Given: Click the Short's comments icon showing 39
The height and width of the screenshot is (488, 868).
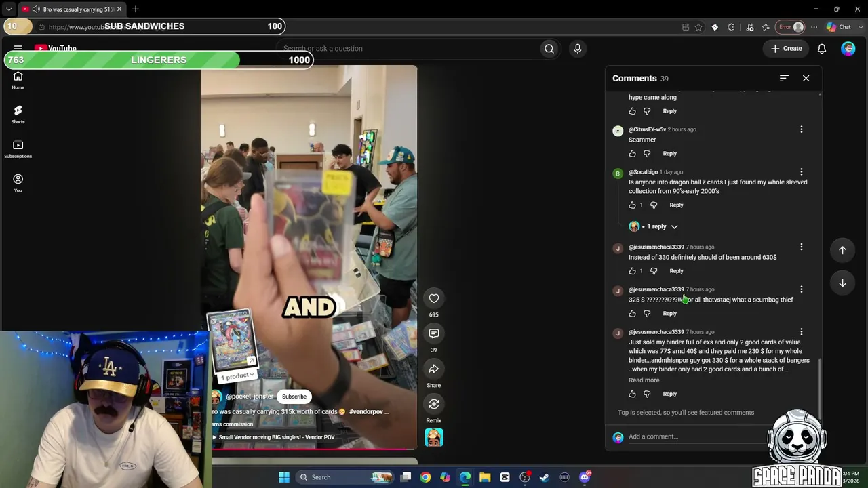Looking at the screenshot, I should (x=434, y=333).
